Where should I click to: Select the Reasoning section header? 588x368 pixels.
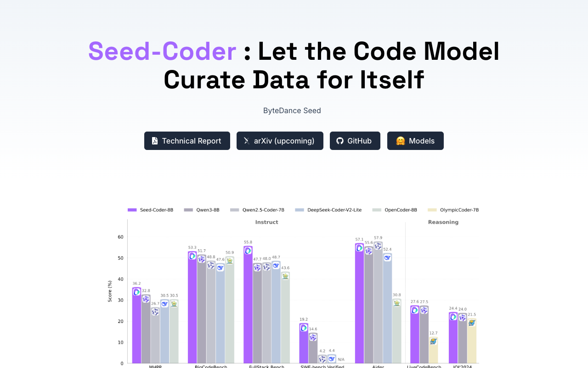443,222
